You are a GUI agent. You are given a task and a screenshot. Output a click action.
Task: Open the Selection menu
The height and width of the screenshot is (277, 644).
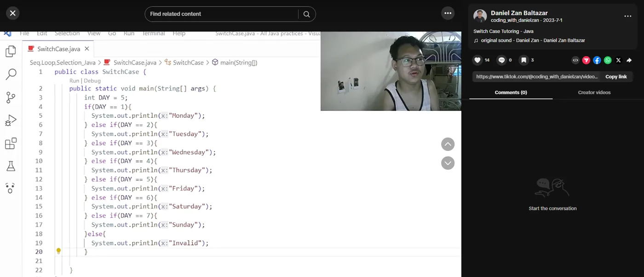point(67,34)
